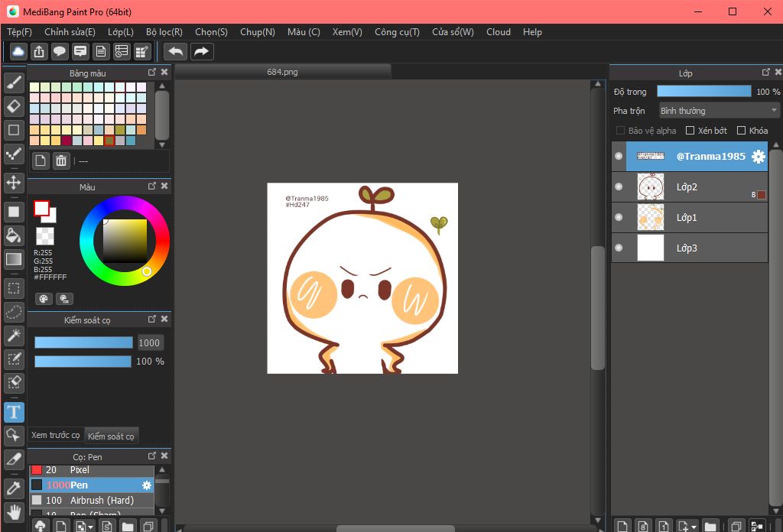
Task: Open the Pha trộn blend mode dropdown
Action: click(718, 111)
